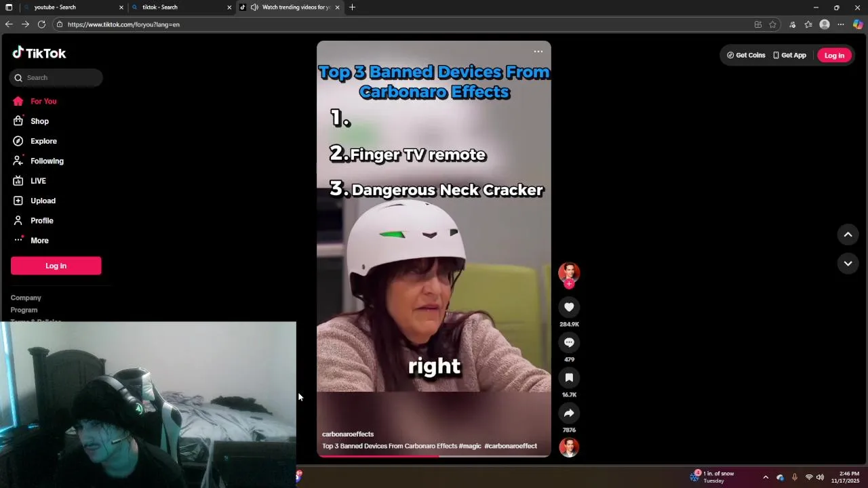The image size is (868, 488).
Task: Open the Upload page
Action: [x=43, y=201]
